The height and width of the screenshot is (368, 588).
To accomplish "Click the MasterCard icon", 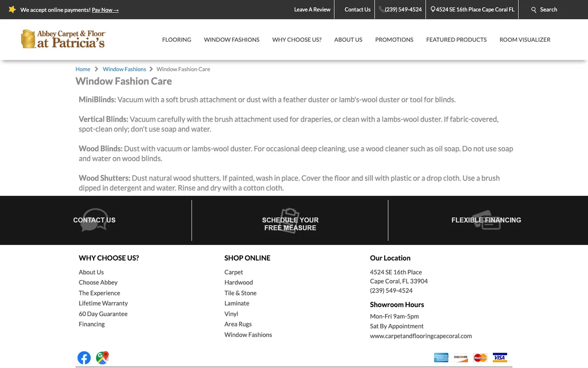I will click(480, 358).
